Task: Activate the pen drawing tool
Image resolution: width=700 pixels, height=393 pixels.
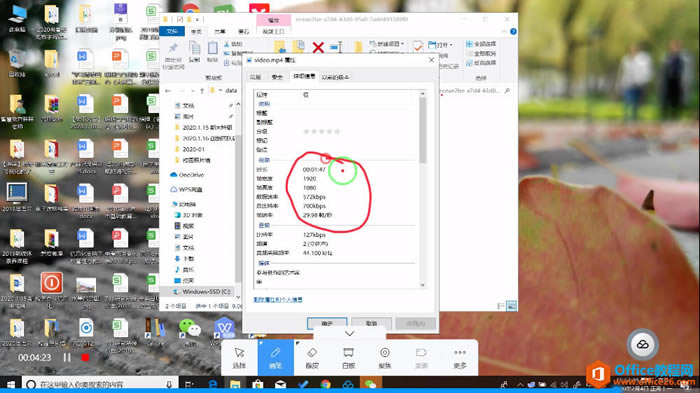Action: [x=275, y=358]
